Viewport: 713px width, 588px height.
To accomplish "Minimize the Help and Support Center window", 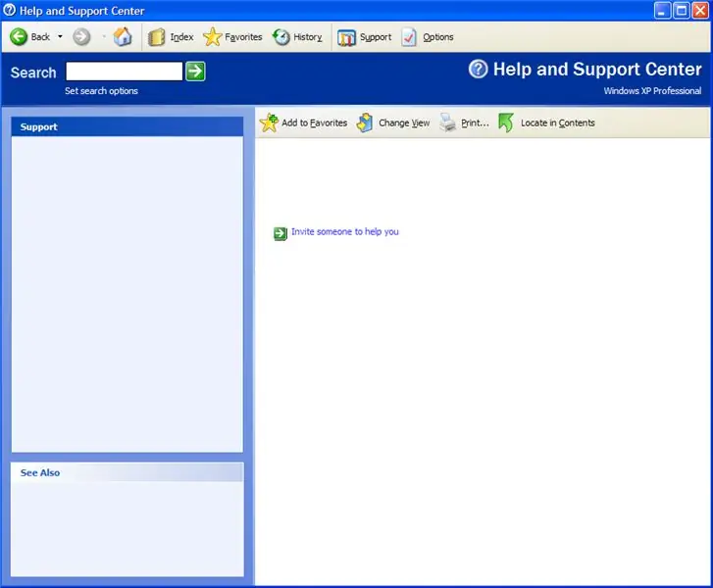I will point(662,11).
